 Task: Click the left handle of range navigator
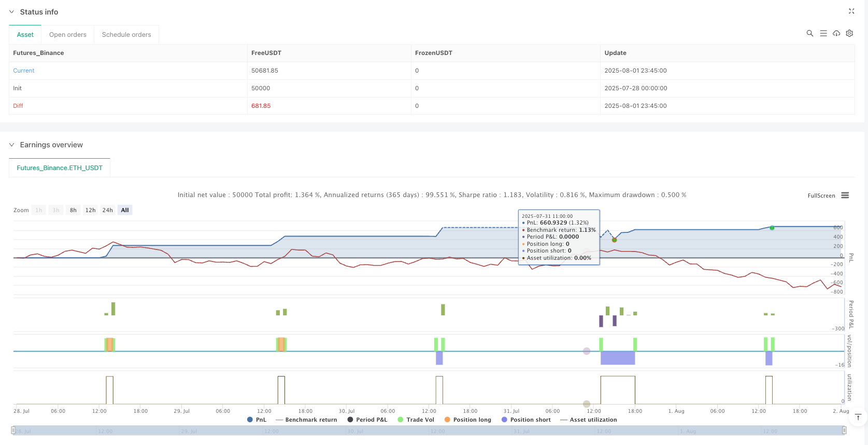click(x=13, y=430)
